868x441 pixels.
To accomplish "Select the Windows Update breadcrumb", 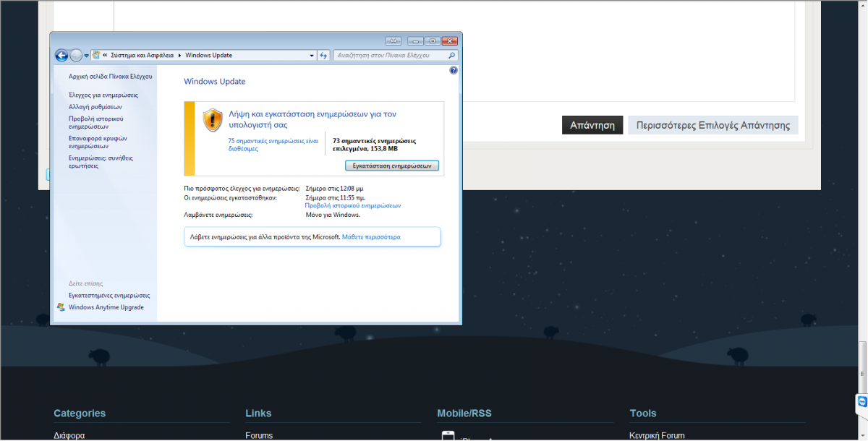I will point(208,55).
